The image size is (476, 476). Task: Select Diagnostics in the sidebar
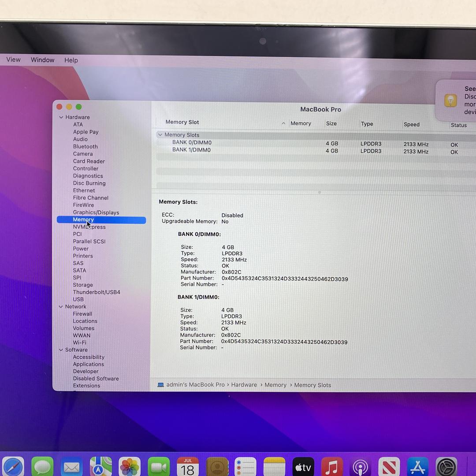pos(88,176)
